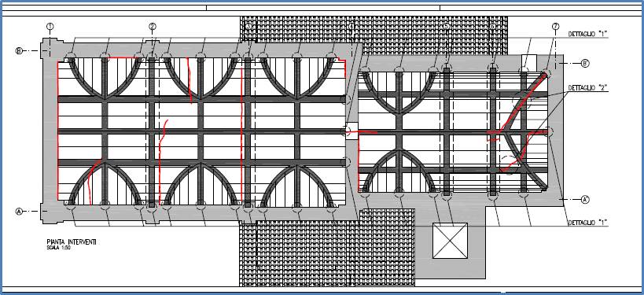Click the small white square near axis 7
The image size is (644, 295).
tap(529, 63)
